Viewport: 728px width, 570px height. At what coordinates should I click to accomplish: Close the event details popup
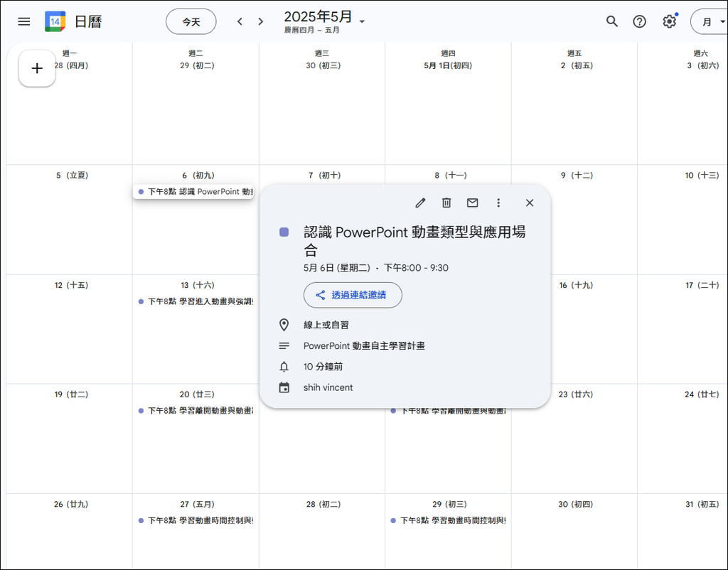click(x=530, y=203)
